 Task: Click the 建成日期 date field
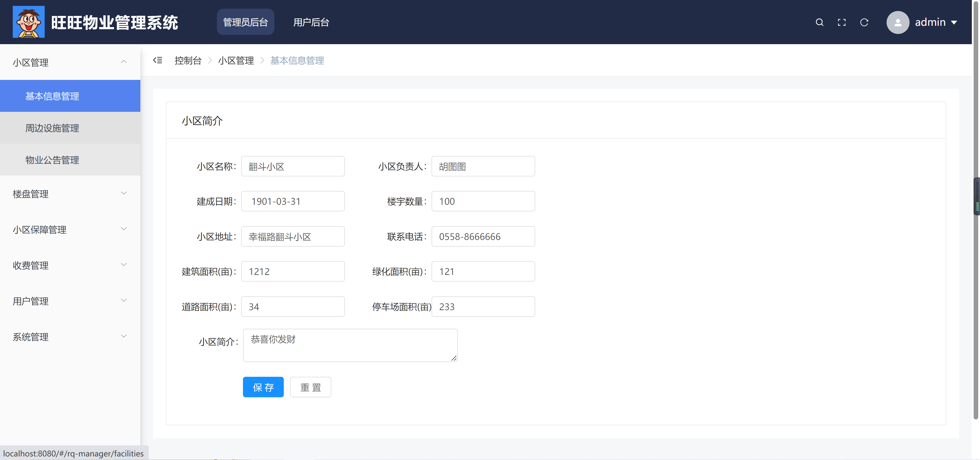(292, 201)
